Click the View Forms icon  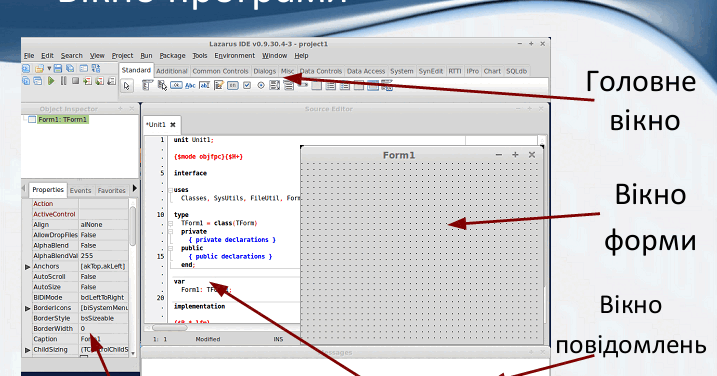click(x=37, y=81)
